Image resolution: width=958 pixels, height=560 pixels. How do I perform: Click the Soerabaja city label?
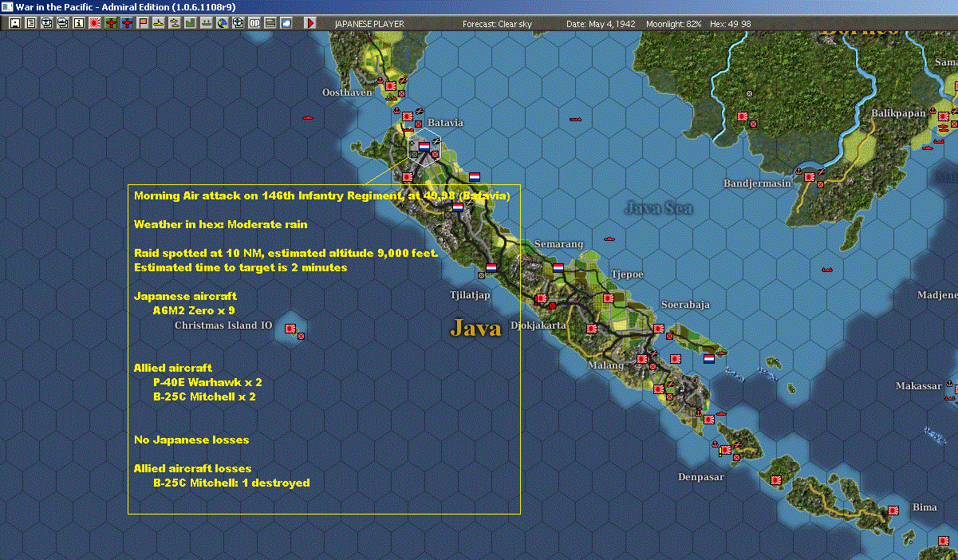click(685, 305)
